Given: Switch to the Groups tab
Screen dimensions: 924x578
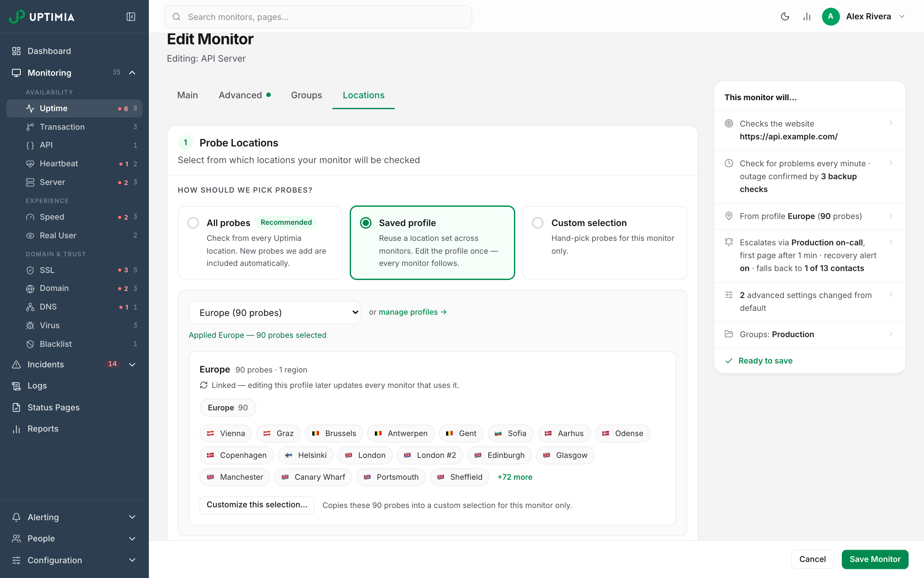Looking at the screenshot, I should [307, 95].
